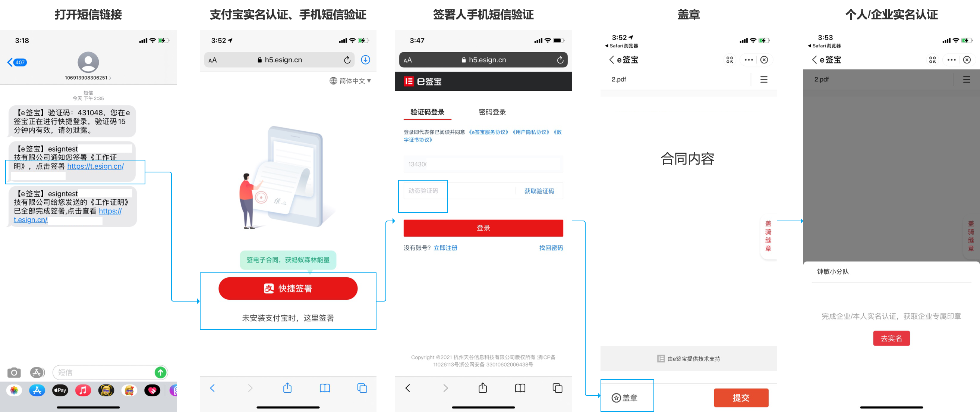Image resolution: width=980 pixels, height=412 pixels.
Task: Tap the AA text size button on the 3:52 Safari page
Action: (213, 60)
